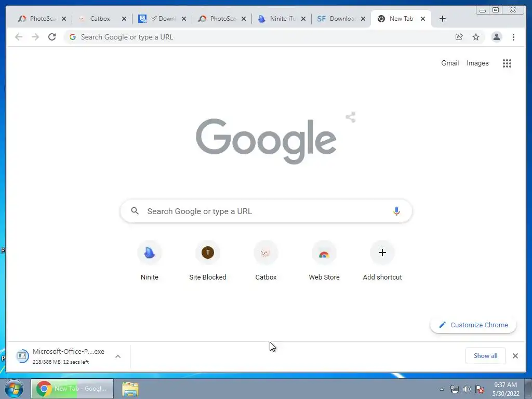Close the Ninite iTunes tab
The width and height of the screenshot is (532, 399).
coord(303,19)
